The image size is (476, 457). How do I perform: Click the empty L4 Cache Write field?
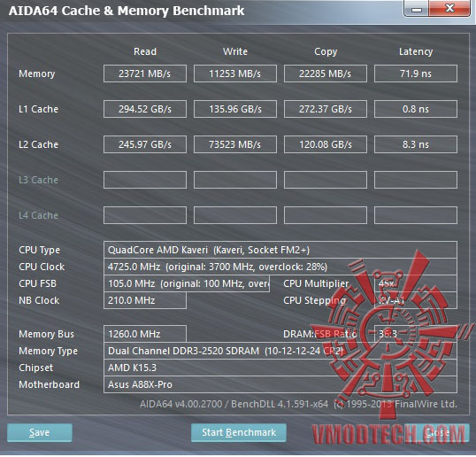click(x=235, y=215)
